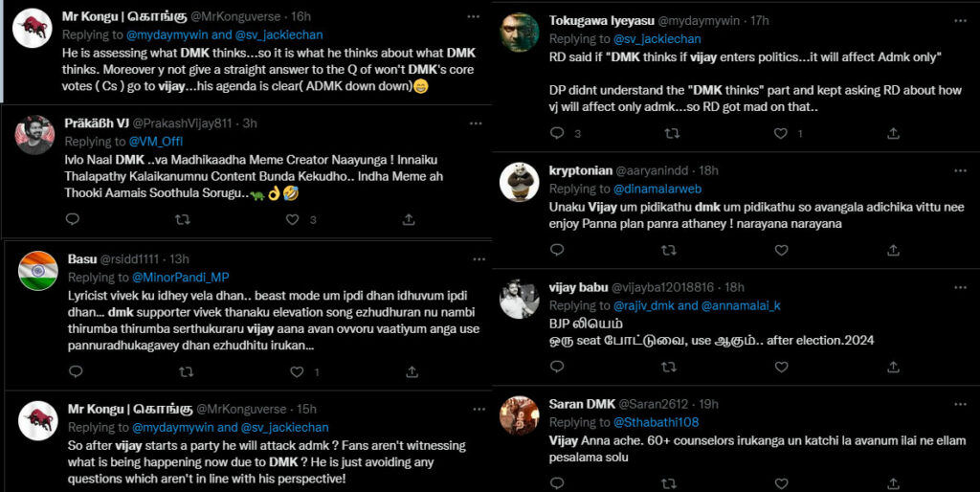Click Basu's Indian flag profile picture
Viewport: 980px width, 492px height.
(x=38, y=271)
